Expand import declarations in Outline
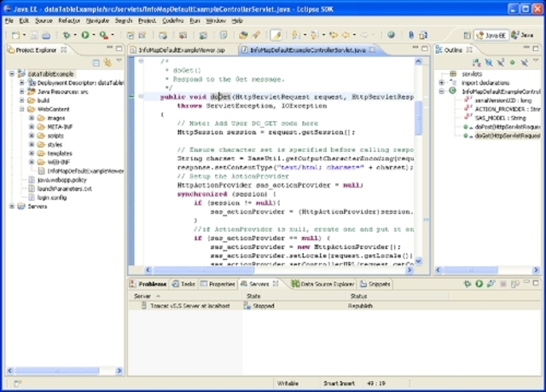546x392 pixels. 441,83
